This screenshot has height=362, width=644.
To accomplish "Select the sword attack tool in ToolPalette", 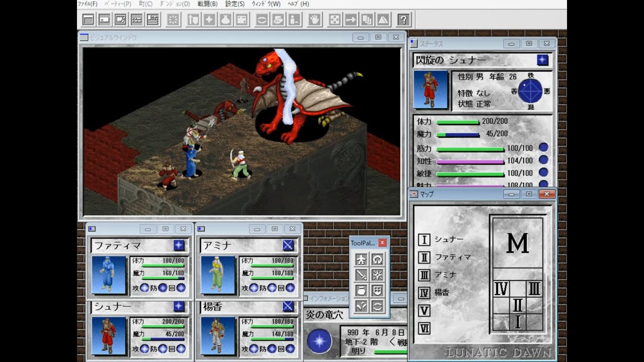I will [361, 275].
